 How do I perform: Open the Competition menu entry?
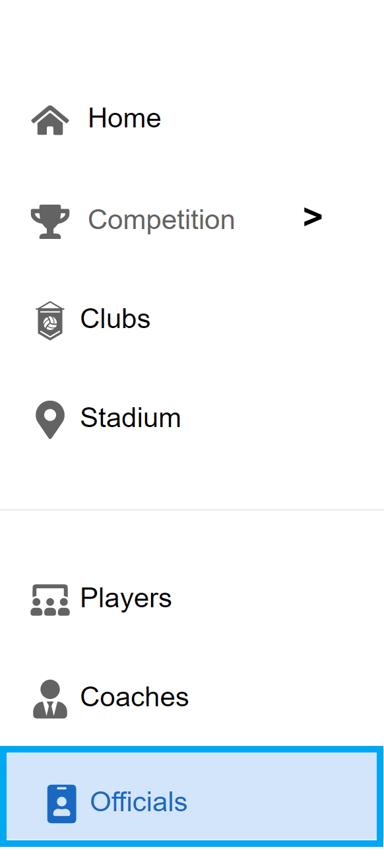coord(192,220)
